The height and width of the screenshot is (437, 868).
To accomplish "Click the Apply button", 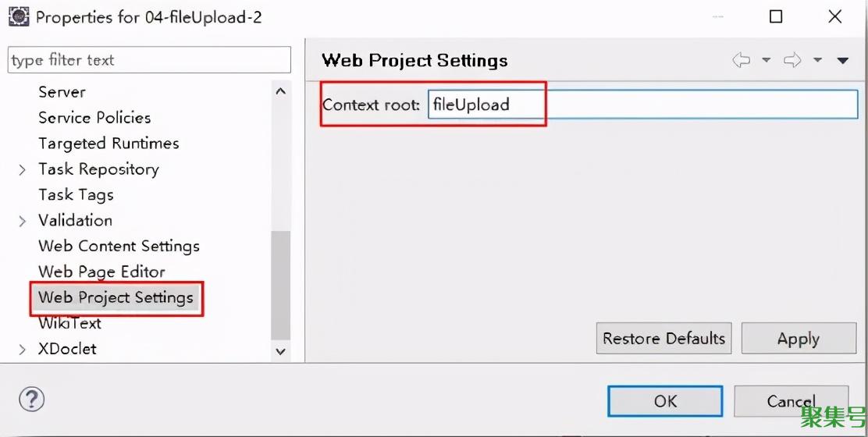I will (799, 339).
